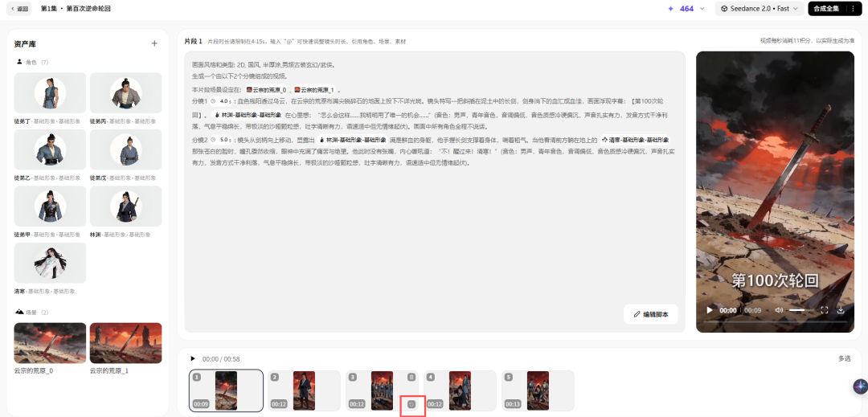
Task: Open the Seedance 2.0 Fast model dropdown
Action: click(759, 9)
